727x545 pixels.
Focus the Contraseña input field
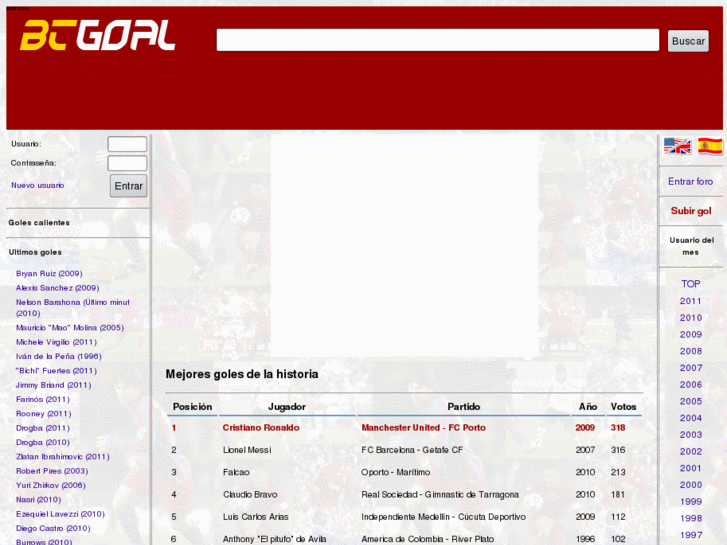127,163
